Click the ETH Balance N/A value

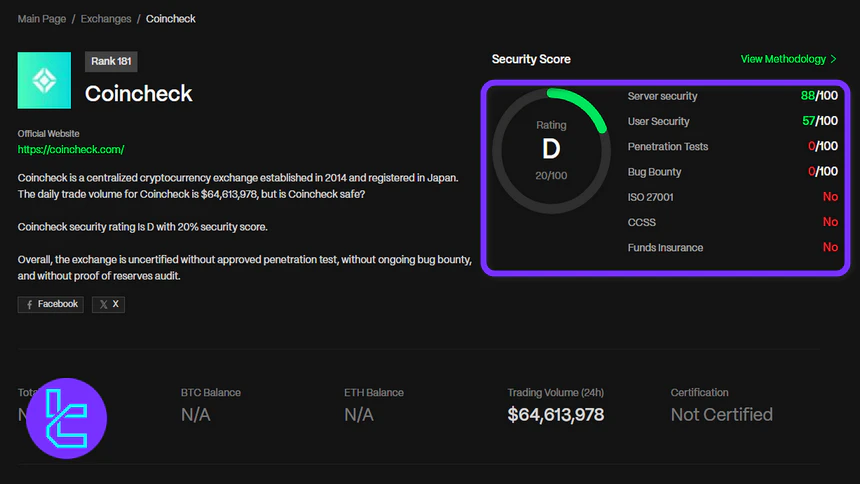pyautogui.click(x=359, y=414)
